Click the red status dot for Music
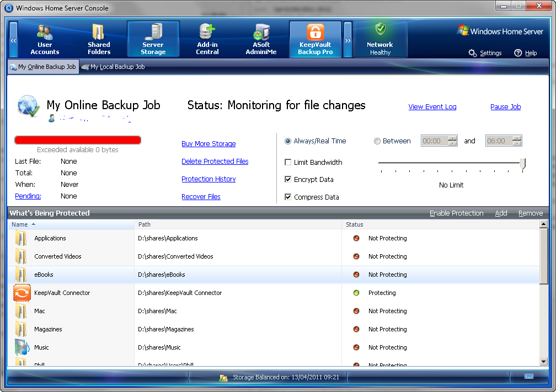Image resolution: width=556 pixels, height=392 pixels. pos(356,347)
